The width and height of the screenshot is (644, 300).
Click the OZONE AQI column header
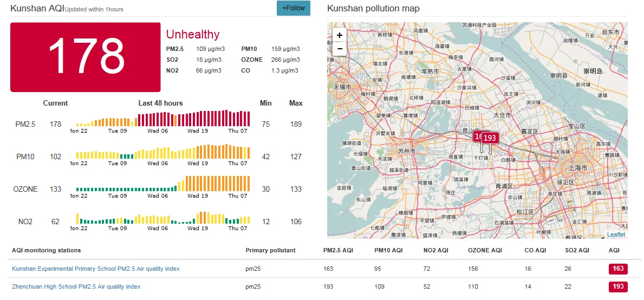pos(485,250)
